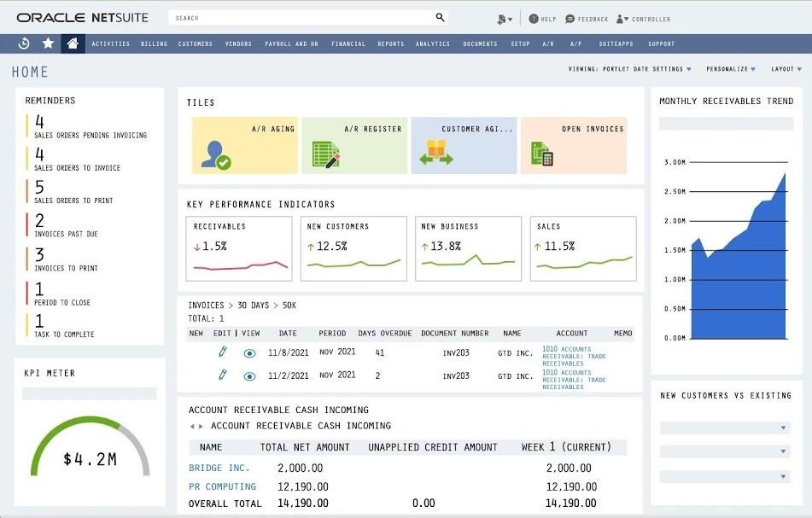Open the A/R Aging tile icon
Image resolution: width=812 pixels, height=518 pixels.
click(x=216, y=154)
